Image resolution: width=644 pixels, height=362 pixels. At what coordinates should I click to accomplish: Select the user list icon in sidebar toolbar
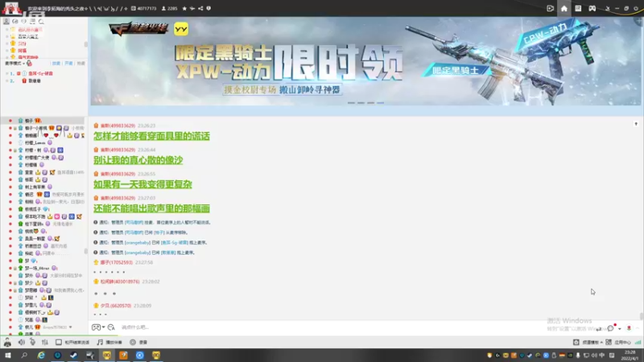[6, 22]
